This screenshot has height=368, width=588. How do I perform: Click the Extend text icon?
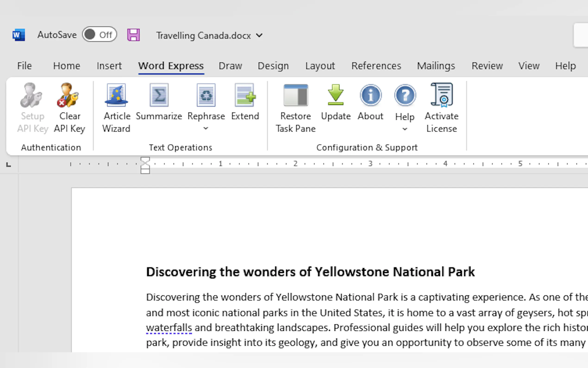pos(245,95)
